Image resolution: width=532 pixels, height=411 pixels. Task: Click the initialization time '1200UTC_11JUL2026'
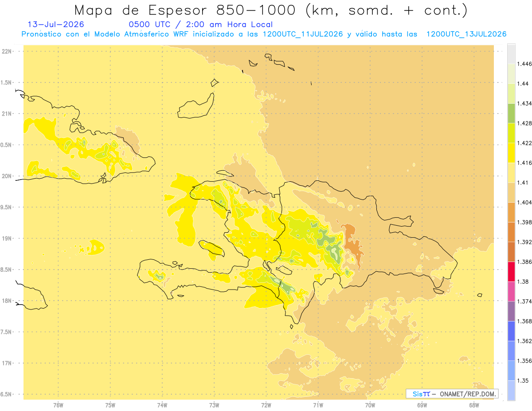303,34
